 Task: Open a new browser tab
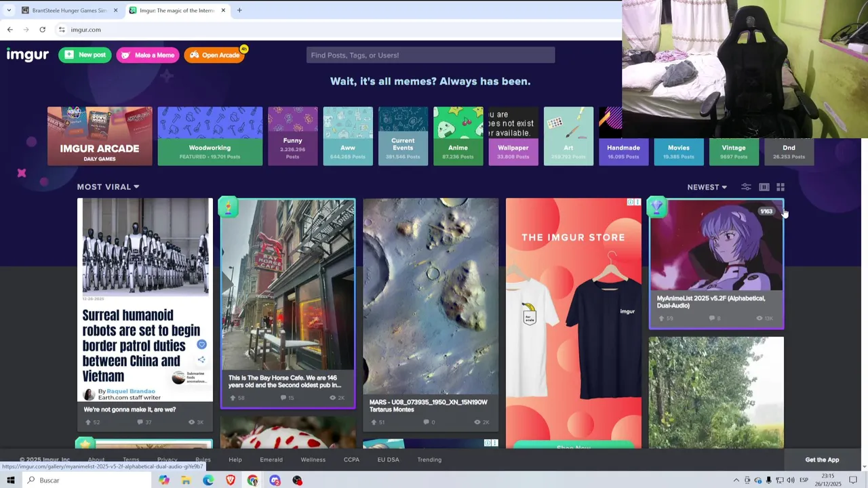239,10
